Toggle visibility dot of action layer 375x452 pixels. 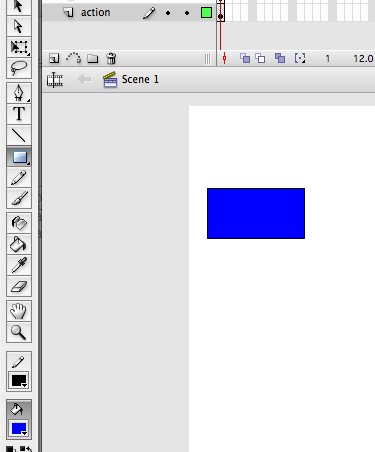(x=168, y=13)
